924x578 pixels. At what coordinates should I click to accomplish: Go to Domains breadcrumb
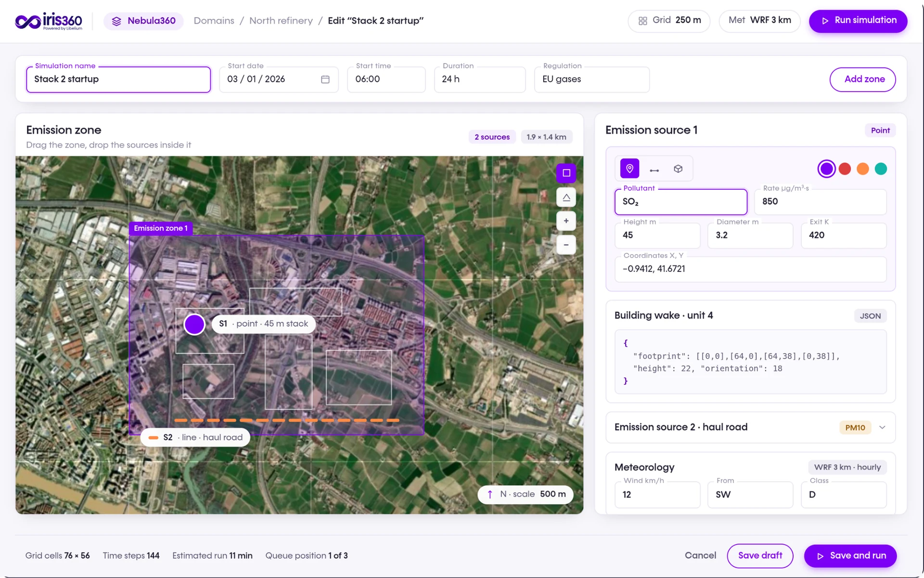click(214, 21)
